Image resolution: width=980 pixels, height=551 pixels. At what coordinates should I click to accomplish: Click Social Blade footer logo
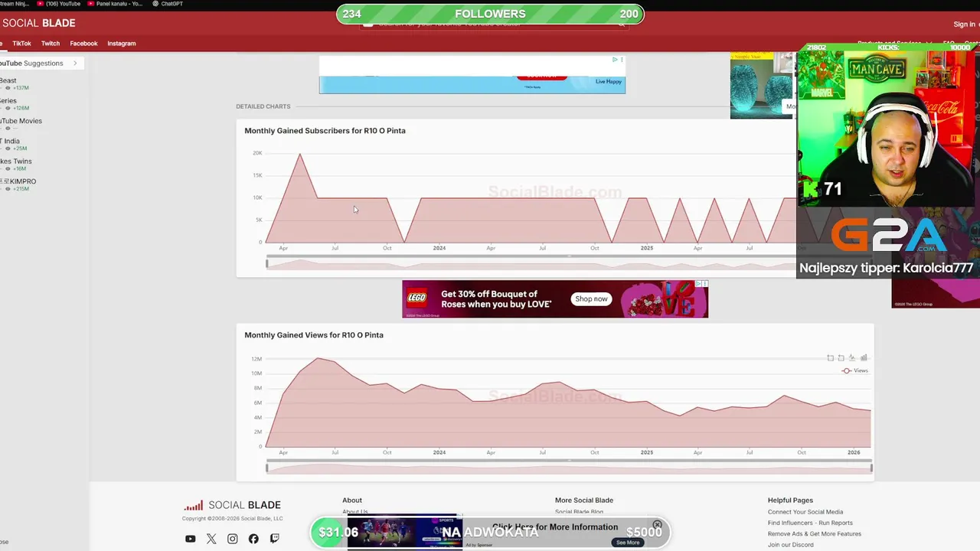tap(232, 505)
